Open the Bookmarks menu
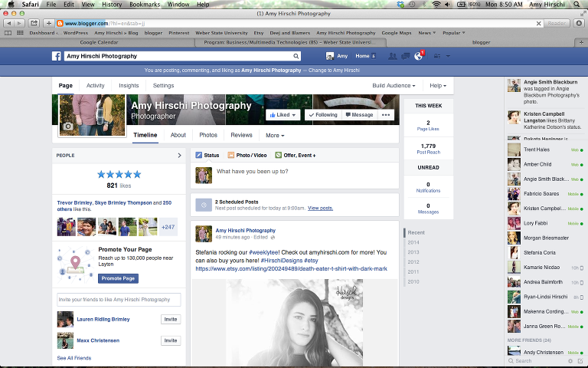The image size is (588, 368). (x=145, y=4)
